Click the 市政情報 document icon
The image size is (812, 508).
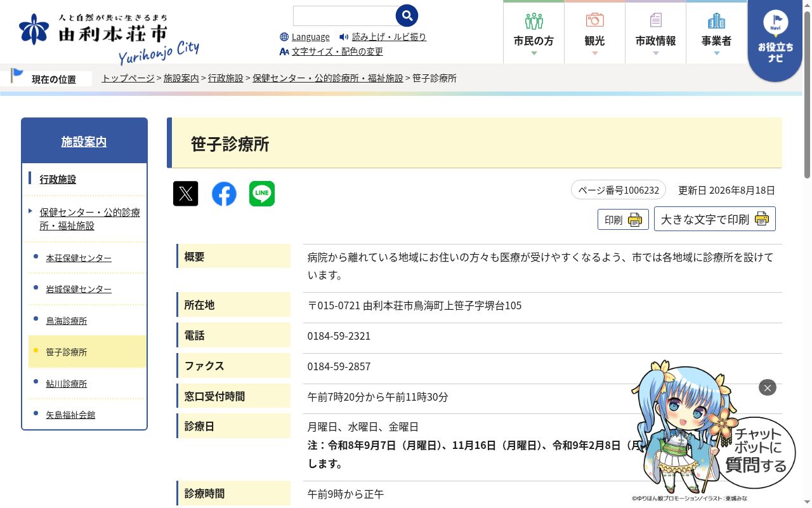[655, 20]
